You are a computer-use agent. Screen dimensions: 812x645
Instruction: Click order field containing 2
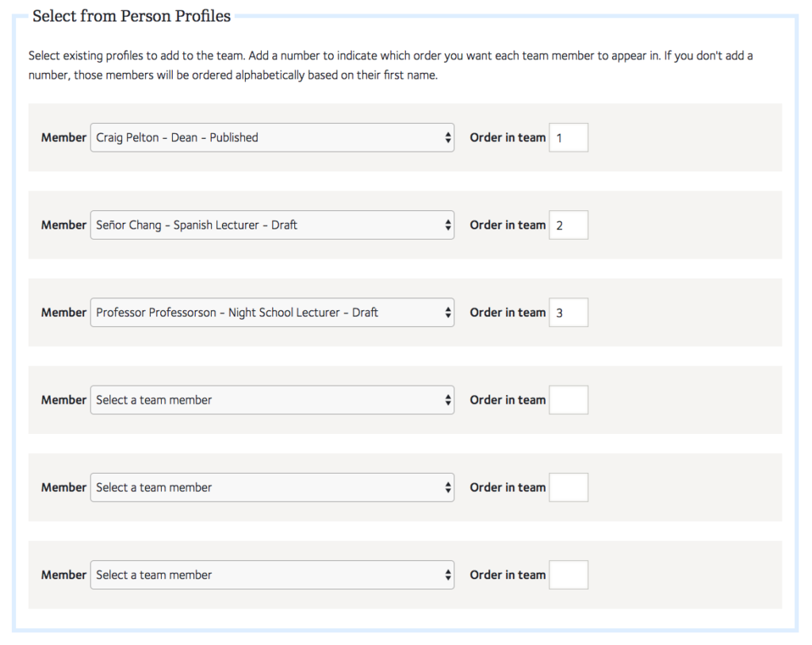[x=568, y=225]
